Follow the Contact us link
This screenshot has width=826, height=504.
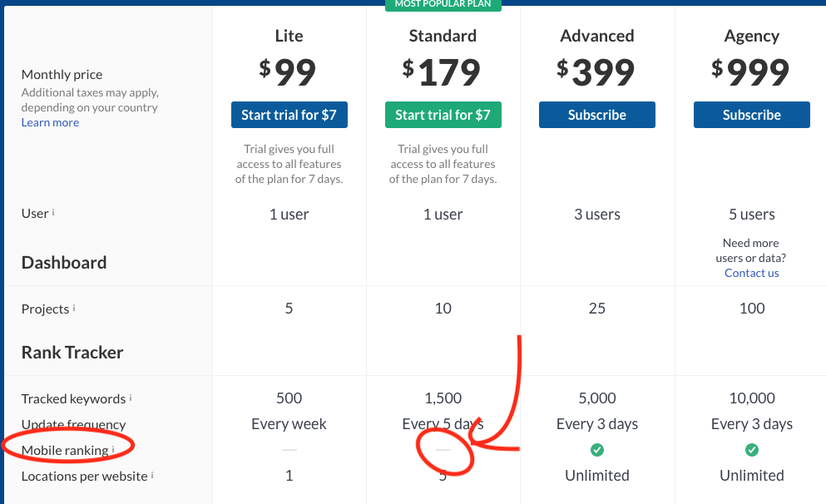pos(752,273)
